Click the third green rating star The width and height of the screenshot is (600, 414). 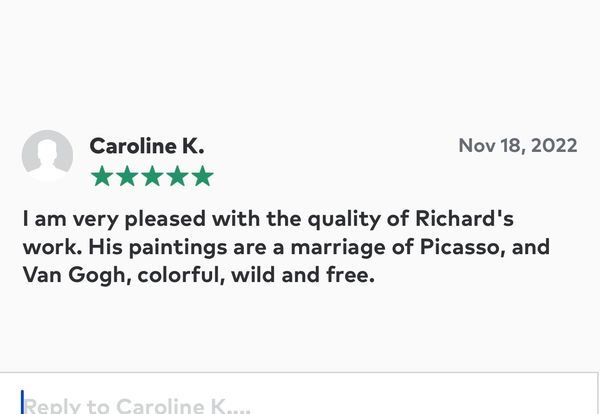pos(152,176)
